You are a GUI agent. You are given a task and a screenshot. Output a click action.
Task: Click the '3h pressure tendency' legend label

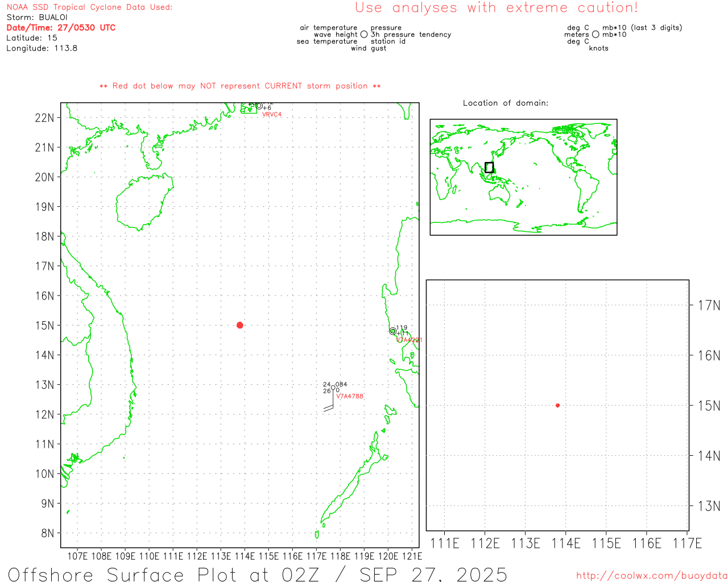(x=411, y=35)
